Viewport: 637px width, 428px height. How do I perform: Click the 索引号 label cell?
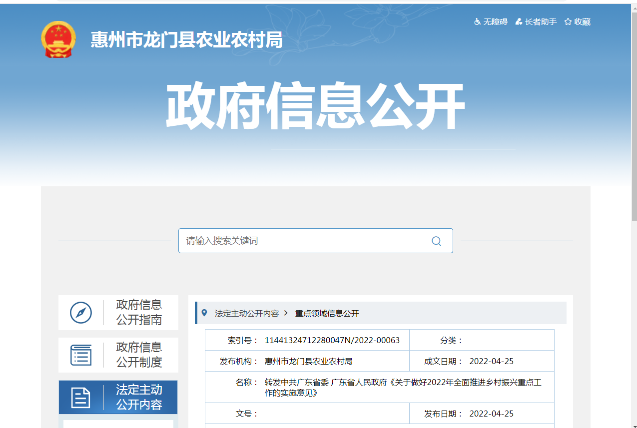point(242,340)
